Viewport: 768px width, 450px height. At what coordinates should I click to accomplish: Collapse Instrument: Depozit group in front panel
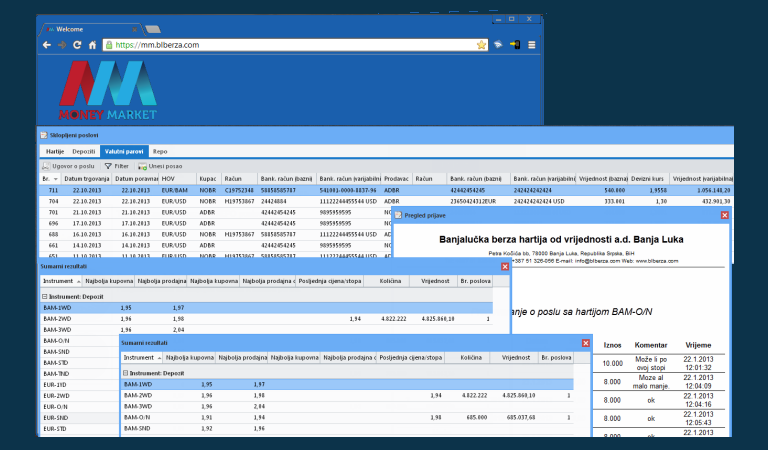[x=125, y=373]
